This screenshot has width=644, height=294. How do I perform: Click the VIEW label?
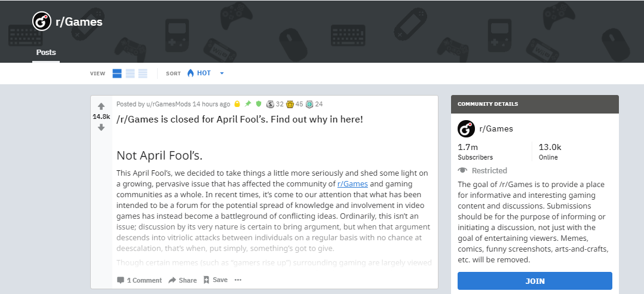[98, 73]
